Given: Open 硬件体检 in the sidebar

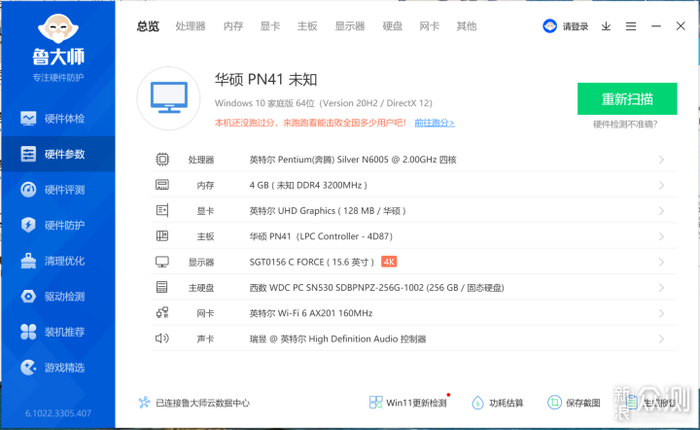Looking at the screenshot, I should point(58,118).
